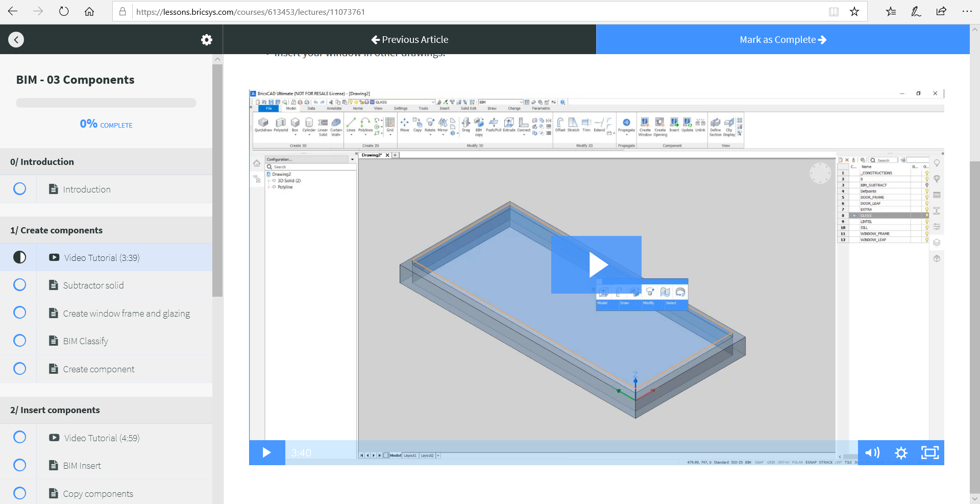Image resolution: width=980 pixels, height=504 pixels.
Task: Open the Create component lecture
Action: [x=99, y=369]
